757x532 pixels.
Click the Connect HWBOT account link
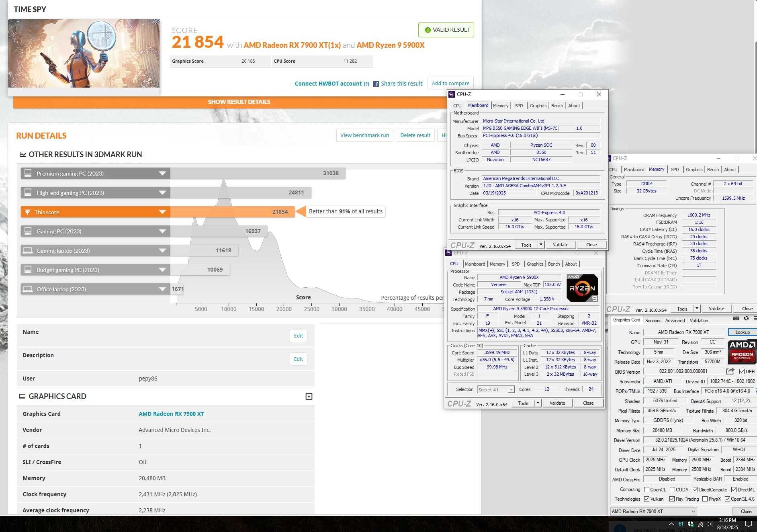[x=328, y=84]
